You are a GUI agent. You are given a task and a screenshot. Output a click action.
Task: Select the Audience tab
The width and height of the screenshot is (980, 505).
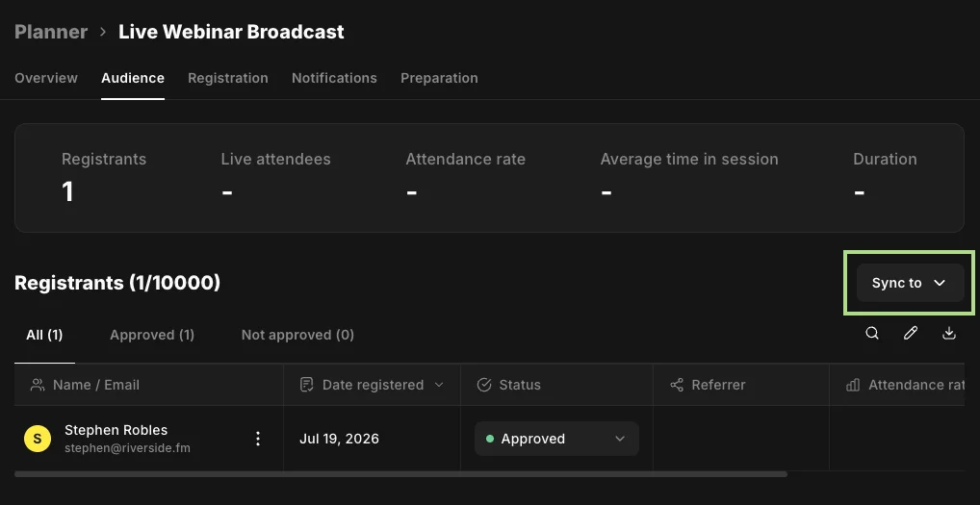133,78
